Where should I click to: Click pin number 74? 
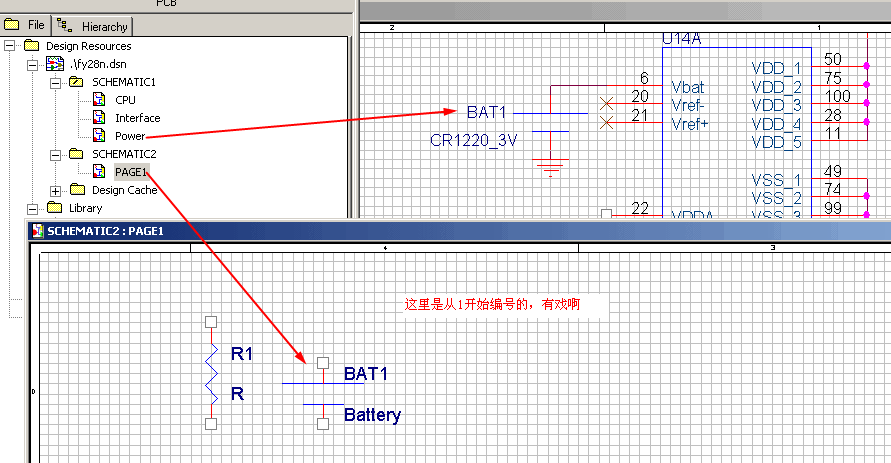833,189
